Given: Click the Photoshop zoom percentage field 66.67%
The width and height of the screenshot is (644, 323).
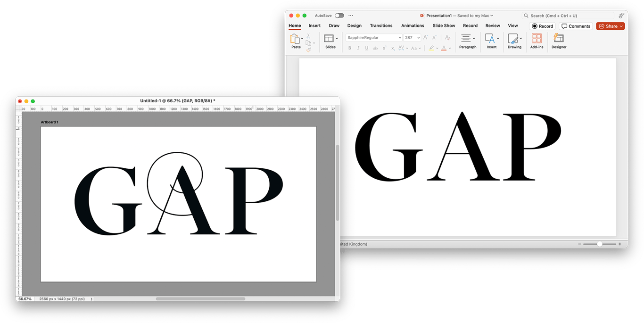Looking at the screenshot, I should [x=25, y=299].
